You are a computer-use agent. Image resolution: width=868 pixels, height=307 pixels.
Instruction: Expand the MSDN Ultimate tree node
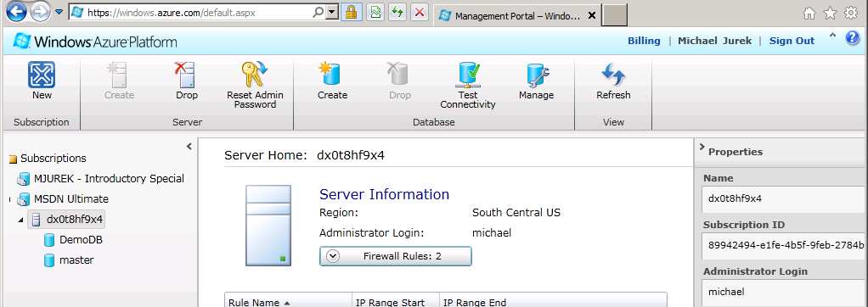click(x=10, y=199)
